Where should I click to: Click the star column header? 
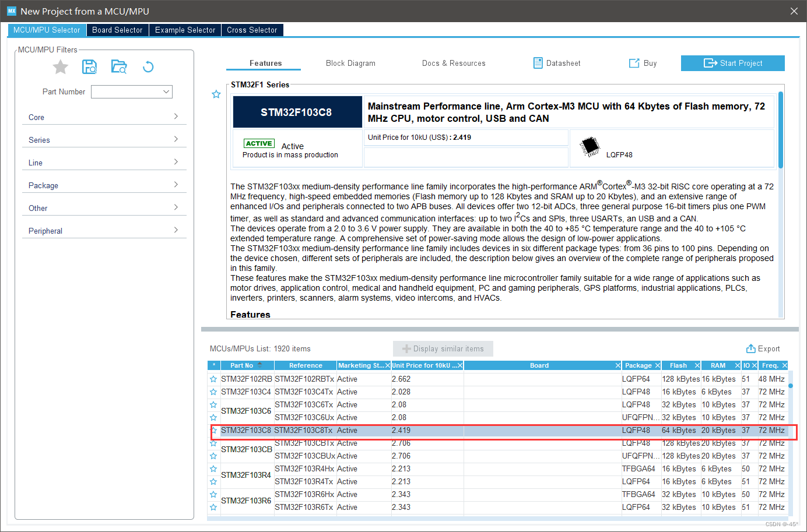point(214,365)
